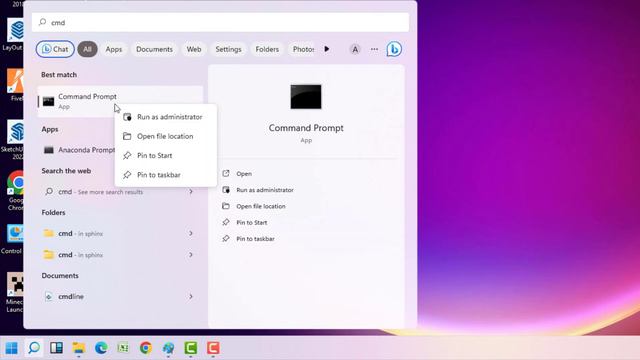Click the large Command Prompt preview icon
Image resolution: width=640 pixels, height=360 pixels.
(x=306, y=97)
